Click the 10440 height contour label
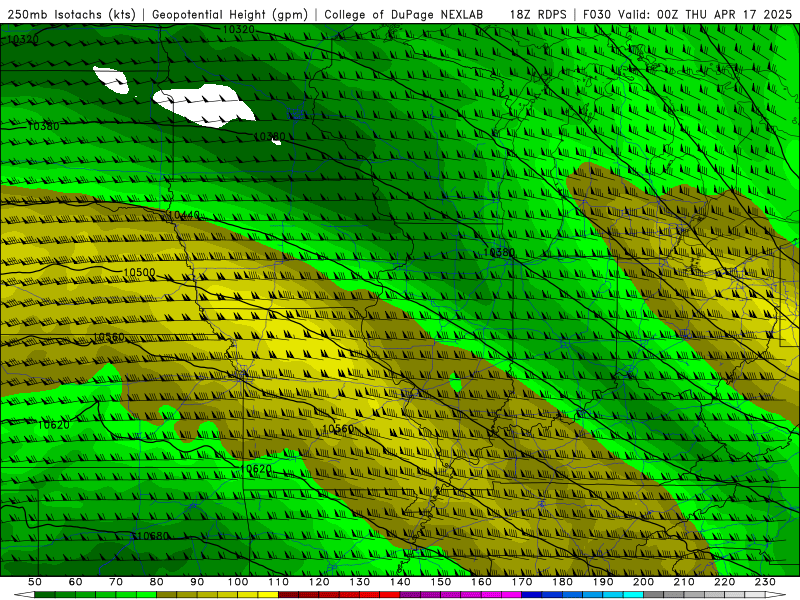The height and width of the screenshot is (600, 800). [184, 215]
